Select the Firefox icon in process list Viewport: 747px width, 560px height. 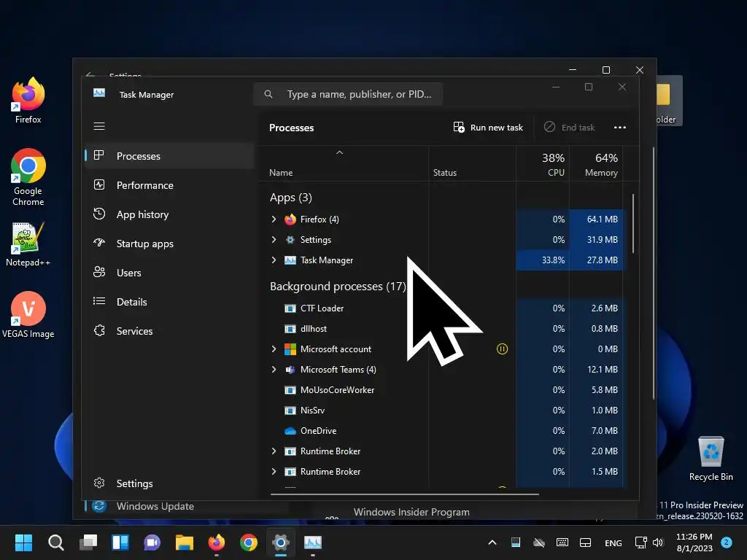[x=290, y=219]
